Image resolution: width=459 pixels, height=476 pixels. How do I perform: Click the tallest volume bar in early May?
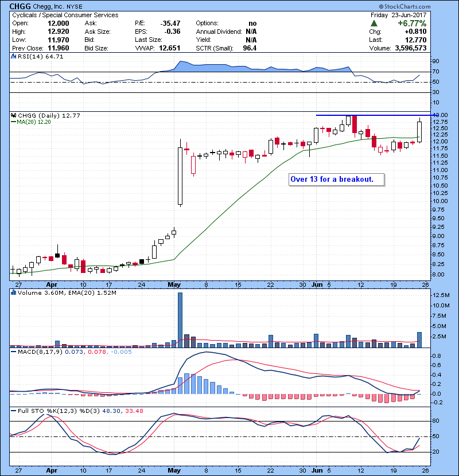pyautogui.click(x=180, y=320)
